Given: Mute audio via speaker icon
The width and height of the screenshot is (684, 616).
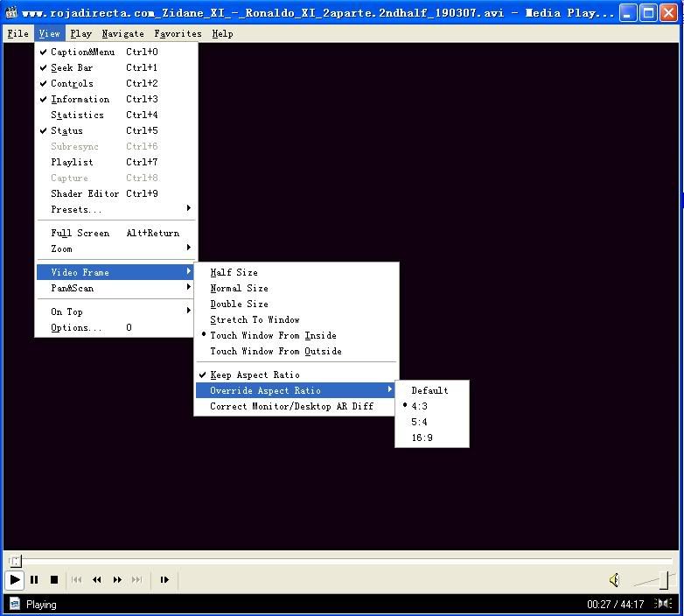Looking at the screenshot, I should pyautogui.click(x=614, y=580).
